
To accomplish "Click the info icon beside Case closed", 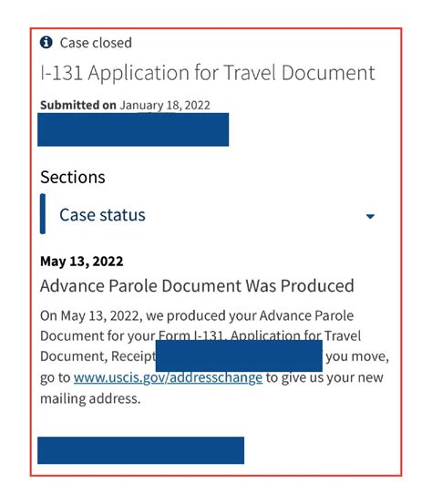I will 46,43.
